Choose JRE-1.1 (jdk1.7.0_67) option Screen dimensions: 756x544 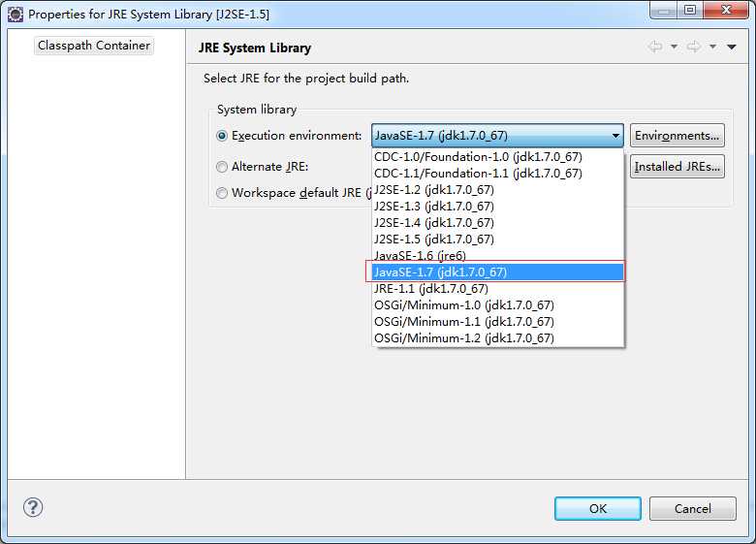tap(498, 288)
